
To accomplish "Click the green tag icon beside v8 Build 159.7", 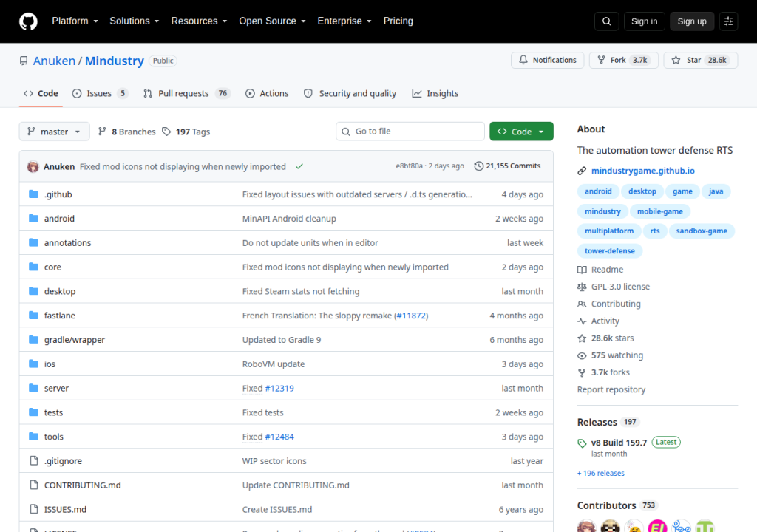I will (582, 443).
